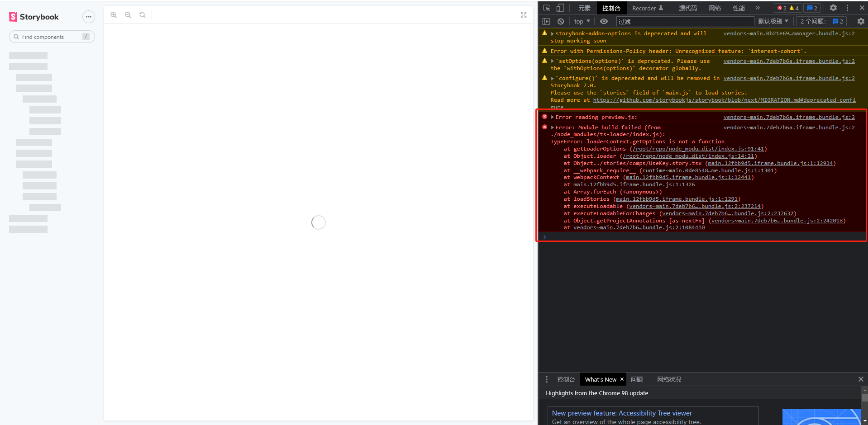Reset the canvas zoom level
The height and width of the screenshot is (425, 868).
[x=143, y=14]
